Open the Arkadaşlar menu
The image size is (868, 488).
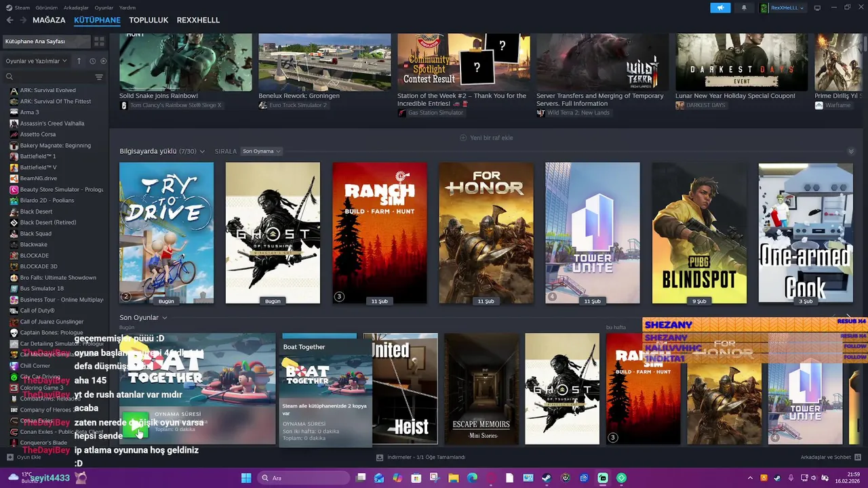76,7
